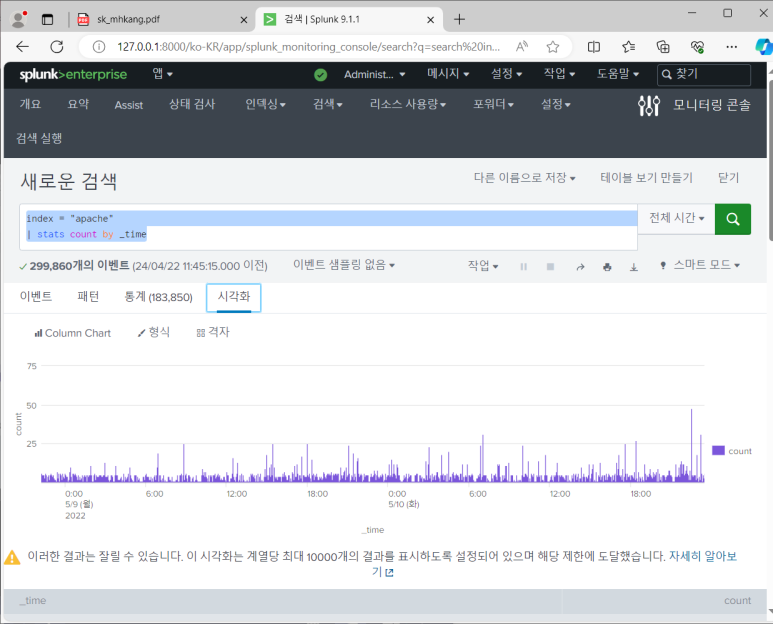Open the 형식 format options
The width and height of the screenshot is (773, 624).
coord(154,332)
